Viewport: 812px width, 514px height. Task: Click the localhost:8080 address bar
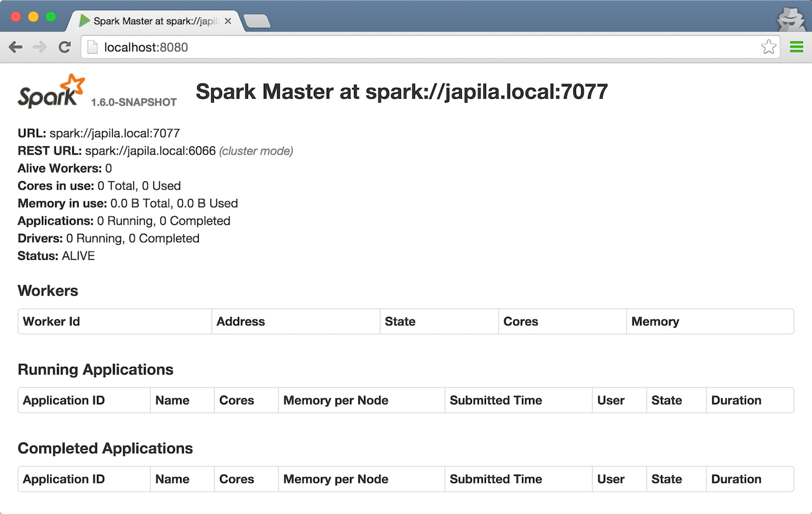(419, 48)
